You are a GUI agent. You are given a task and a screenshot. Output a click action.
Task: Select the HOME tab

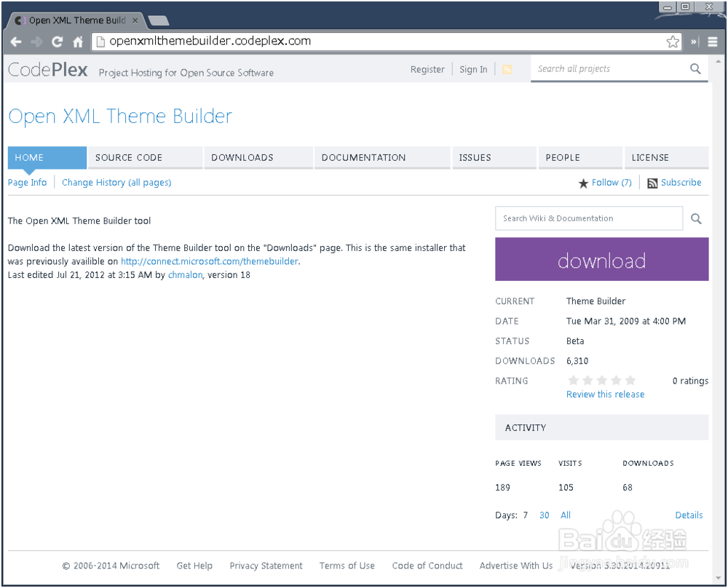point(47,158)
